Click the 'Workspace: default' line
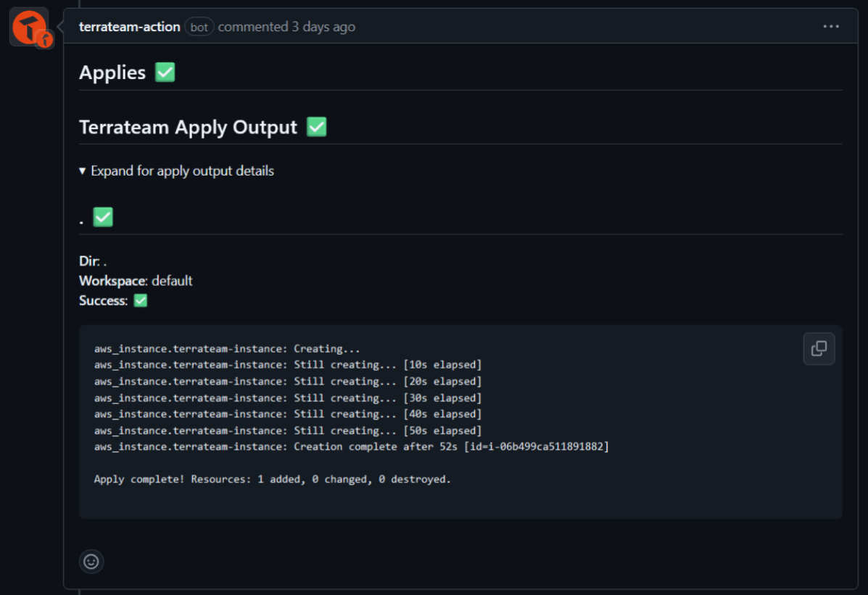This screenshot has width=868, height=595. [x=136, y=281]
